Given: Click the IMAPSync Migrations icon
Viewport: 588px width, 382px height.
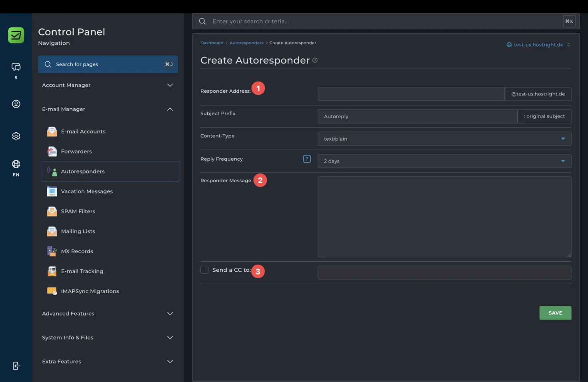Looking at the screenshot, I should pyautogui.click(x=52, y=291).
